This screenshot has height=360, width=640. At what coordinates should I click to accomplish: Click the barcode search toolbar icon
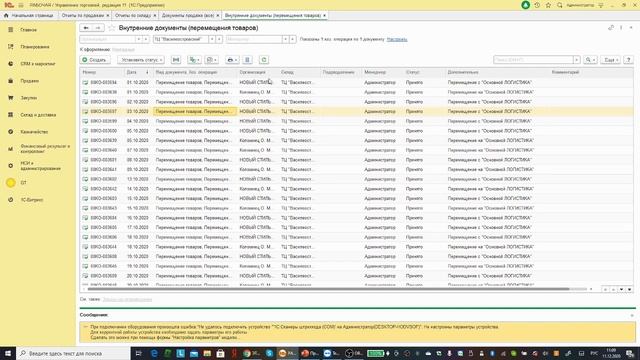176,60
